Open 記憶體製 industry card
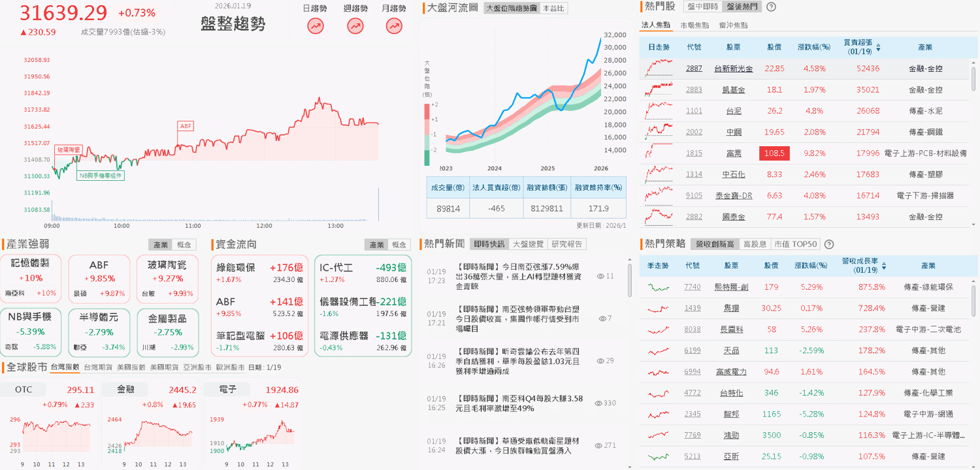The width and height of the screenshot is (980, 470). [31, 279]
